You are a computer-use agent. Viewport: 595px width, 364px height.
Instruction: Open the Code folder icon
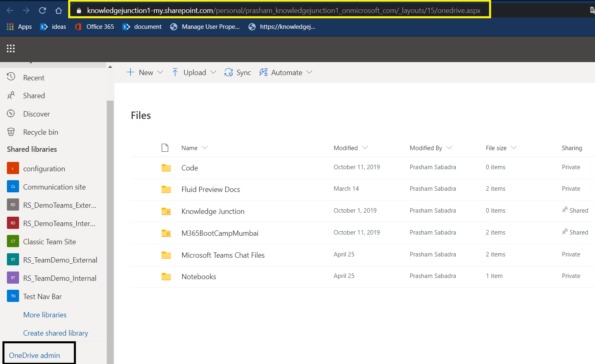click(166, 167)
